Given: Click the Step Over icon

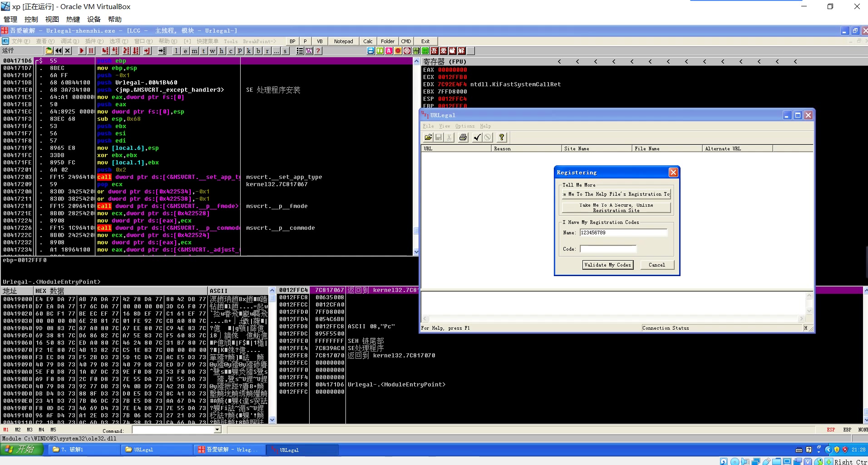Looking at the screenshot, I should (x=115, y=51).
